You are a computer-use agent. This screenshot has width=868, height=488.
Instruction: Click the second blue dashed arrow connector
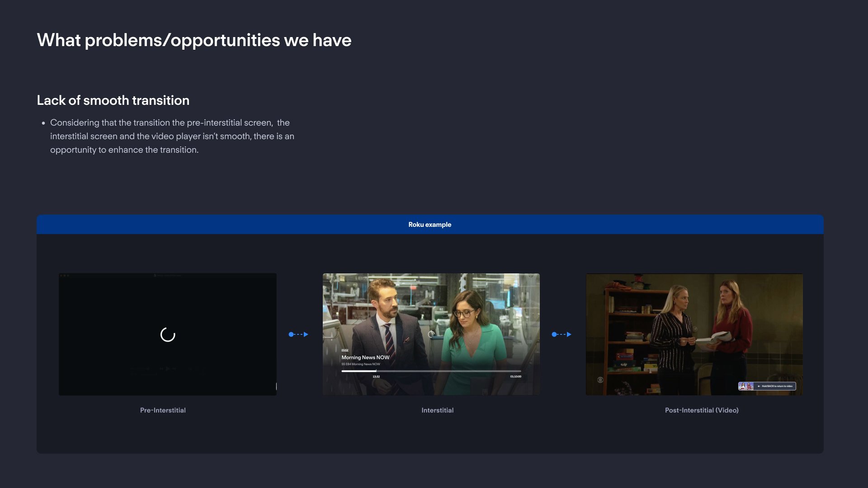coord(561,334)
